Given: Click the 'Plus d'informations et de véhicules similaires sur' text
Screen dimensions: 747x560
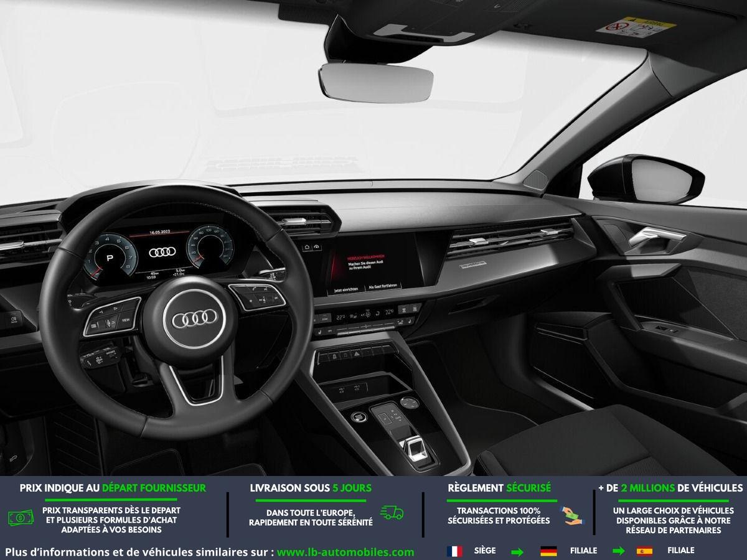Looking at the screenshot, I should (x=139, y=552).
